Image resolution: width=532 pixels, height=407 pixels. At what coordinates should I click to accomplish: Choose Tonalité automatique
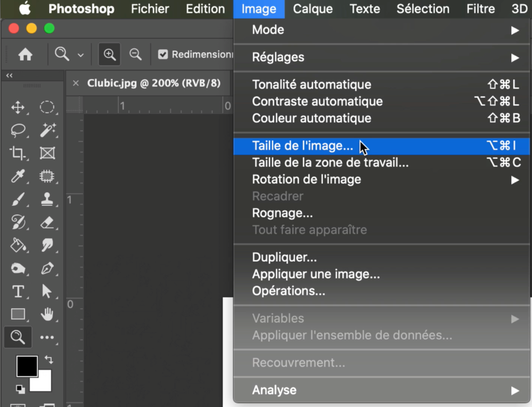click(382, 85)
